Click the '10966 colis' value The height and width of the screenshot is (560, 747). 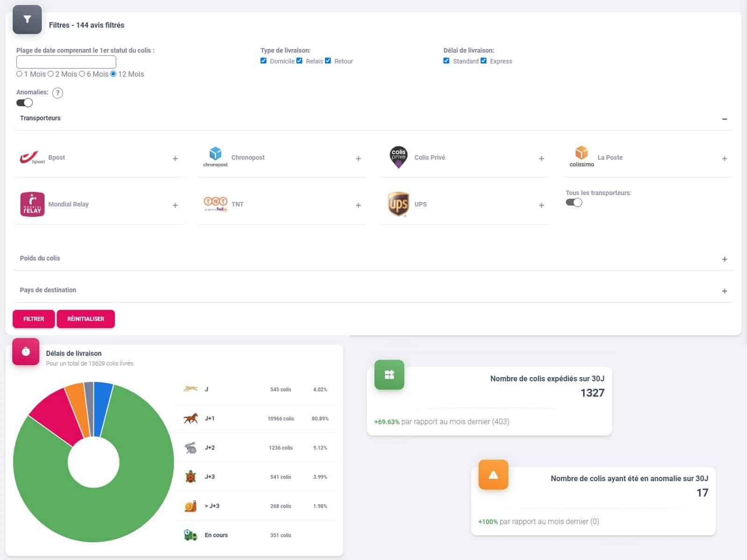pos(281,419)
